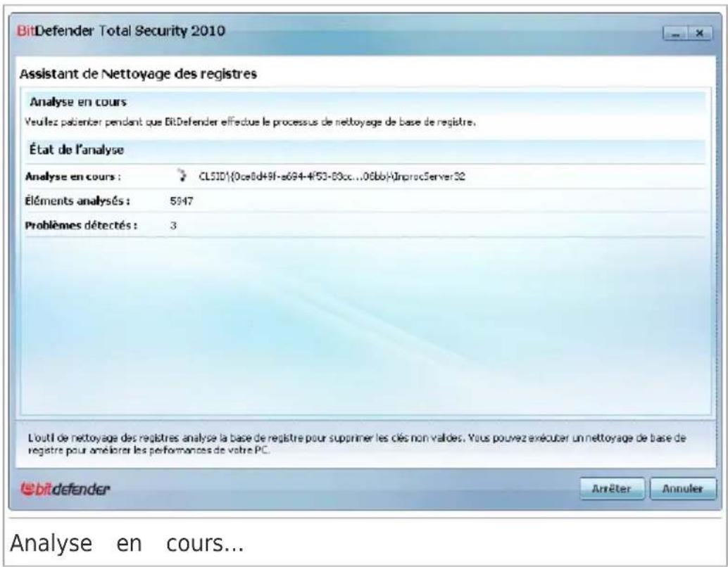Screen dimensions: 728x567
Task: Click the 'Analyse en cours...' caption below window
Action: click(127, 543)
